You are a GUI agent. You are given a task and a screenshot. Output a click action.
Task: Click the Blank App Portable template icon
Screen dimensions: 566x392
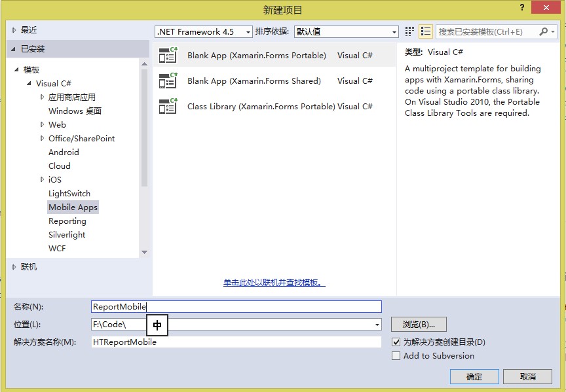coord(168,55)
